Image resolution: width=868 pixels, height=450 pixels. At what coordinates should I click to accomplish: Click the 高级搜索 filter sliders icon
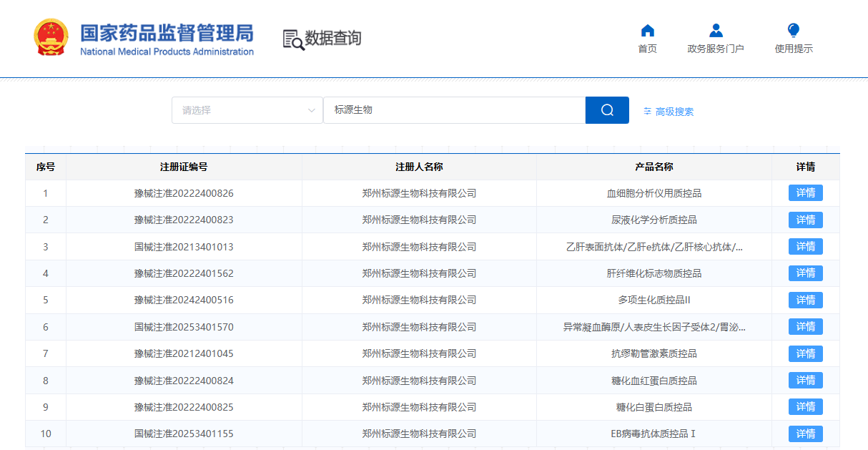pyautogui.click(x=647, y=111)
